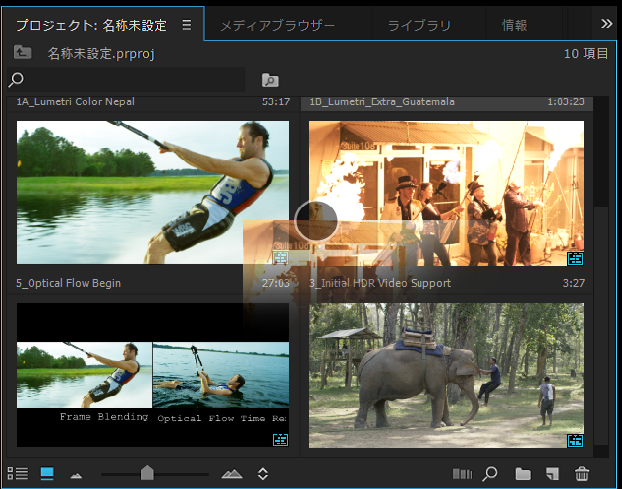
Task: Click the large mountain zoom-in icon
Action: pos(232,474)
